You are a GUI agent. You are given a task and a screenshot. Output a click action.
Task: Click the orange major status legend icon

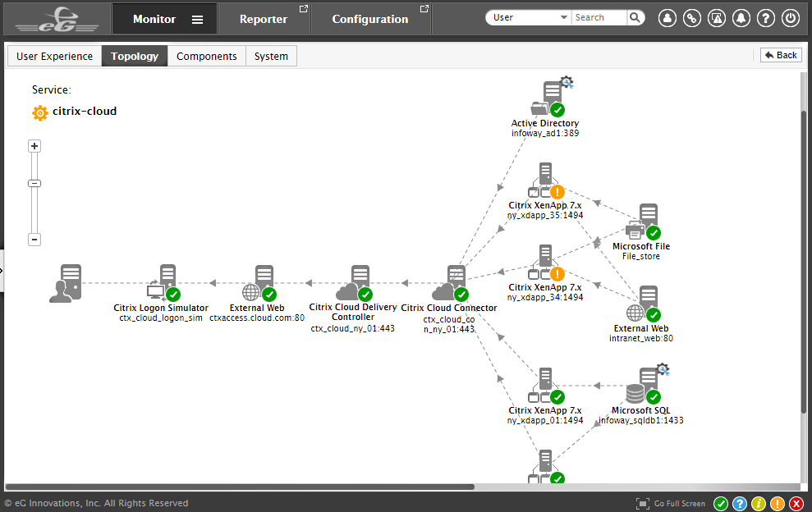coord(778,503)
